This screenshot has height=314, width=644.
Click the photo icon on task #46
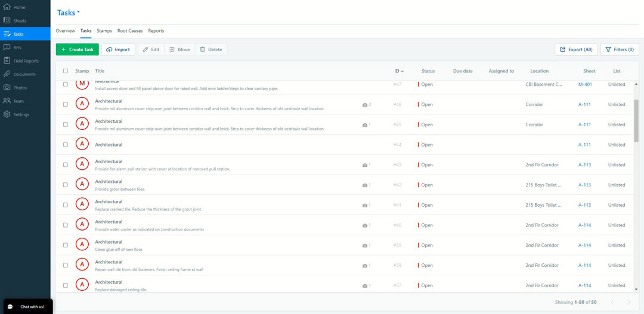(366, 105)
